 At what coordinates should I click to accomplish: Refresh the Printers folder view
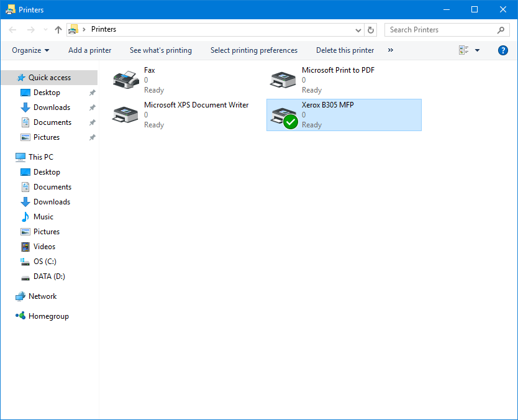(371, 30)
